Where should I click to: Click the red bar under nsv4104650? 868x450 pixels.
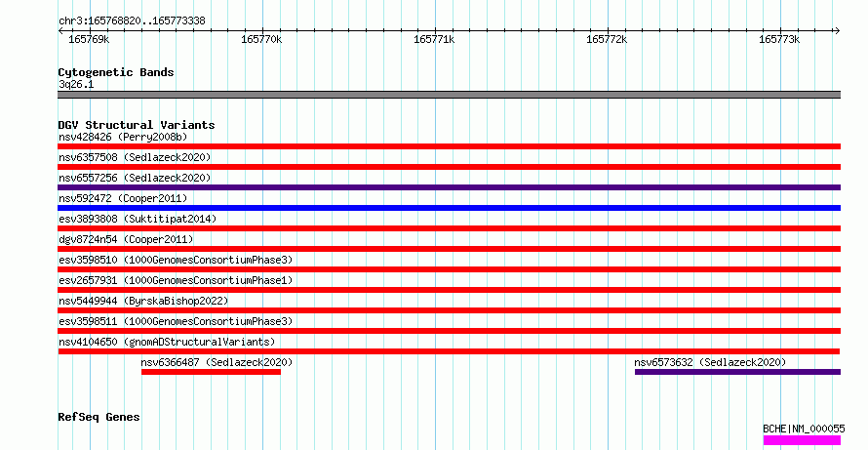pos(449,351)
